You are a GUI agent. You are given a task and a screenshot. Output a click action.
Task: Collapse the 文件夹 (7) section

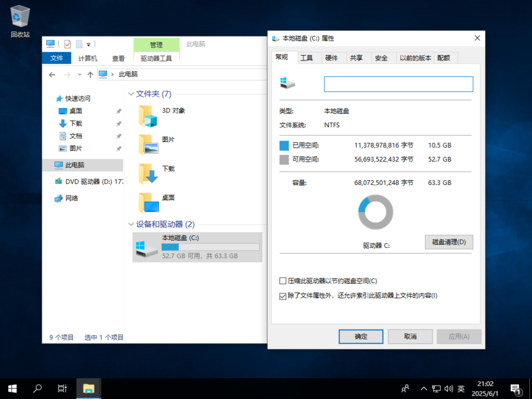131,94
